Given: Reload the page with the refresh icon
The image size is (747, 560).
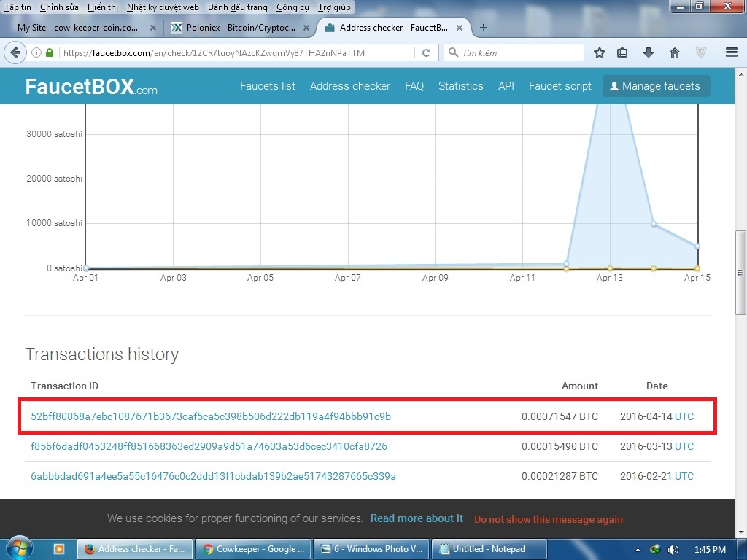Looking at the screenshot, I should [x=426, y=52].
